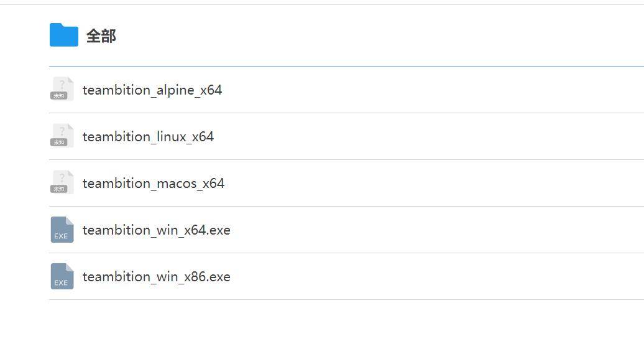This screenshot has width=644, height=341.
Task: Select empty row space right of teambition_win_x64.exe
Action: (x=435, y=230)
